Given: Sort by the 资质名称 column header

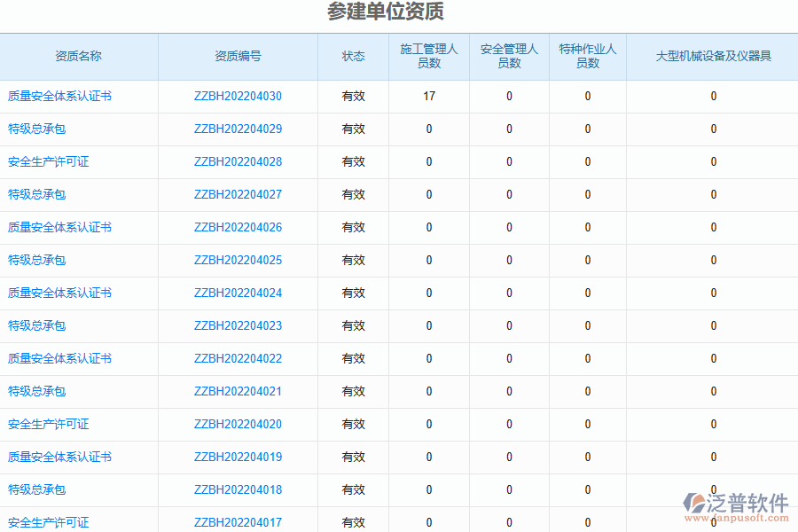Looking at the screenshot, I should coord(78,57).
